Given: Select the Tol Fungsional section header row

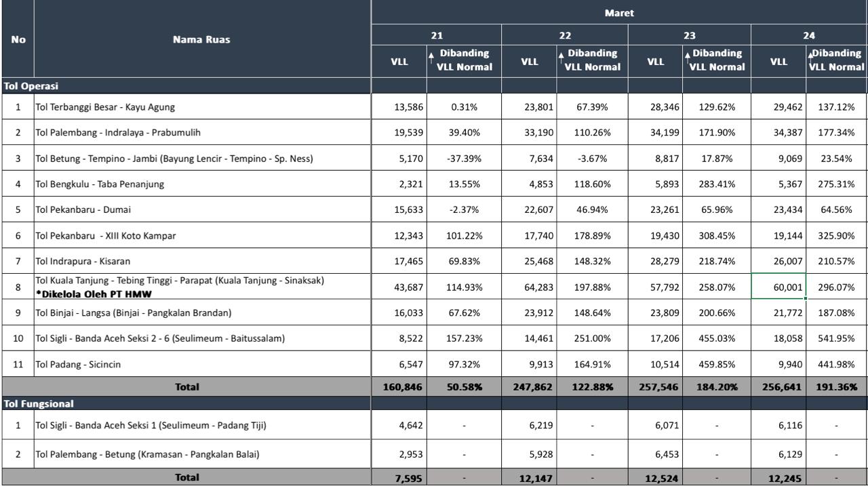Looking at the screenshot, I should pos(186,403).
